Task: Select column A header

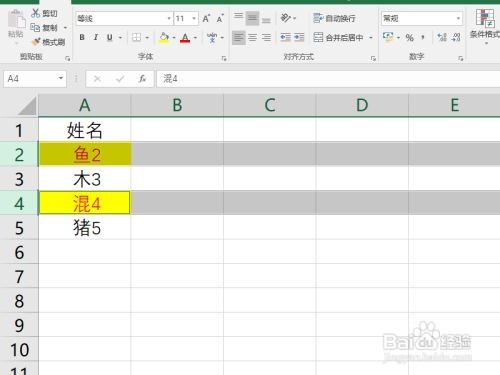Action: pyautogui.click(x=85, y=105)
